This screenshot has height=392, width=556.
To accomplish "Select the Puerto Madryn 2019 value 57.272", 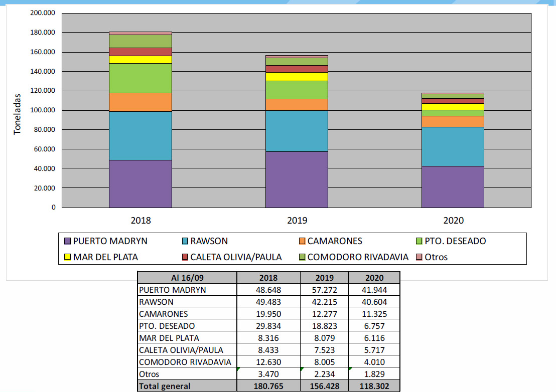I will (x=324, y=290).
